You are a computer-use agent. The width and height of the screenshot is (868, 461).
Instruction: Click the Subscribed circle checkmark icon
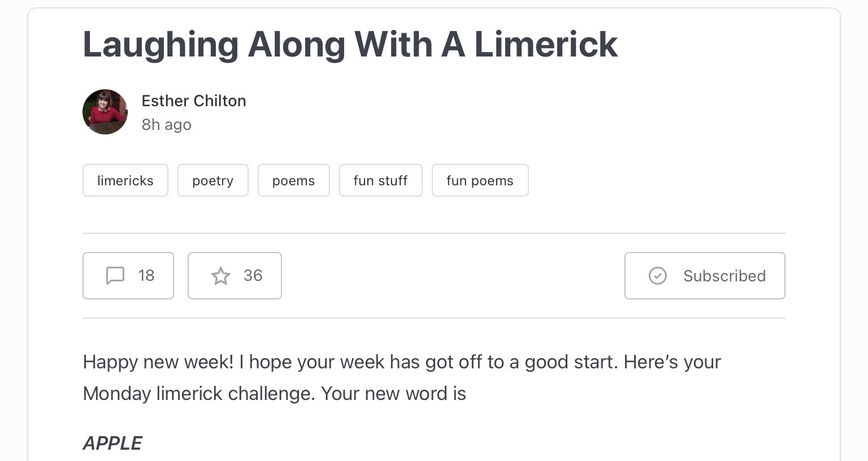[x=657, y=276]
